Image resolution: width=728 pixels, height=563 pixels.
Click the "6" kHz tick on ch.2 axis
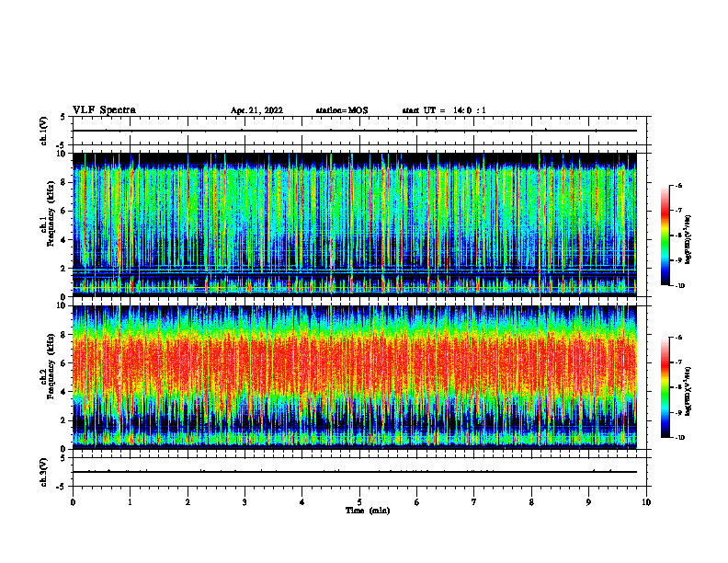[64, 363]
